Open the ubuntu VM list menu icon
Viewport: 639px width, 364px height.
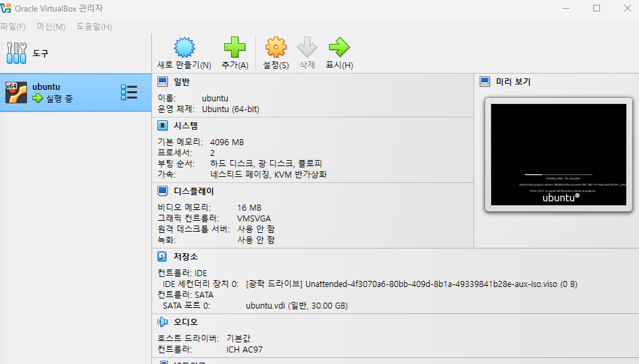129,93
